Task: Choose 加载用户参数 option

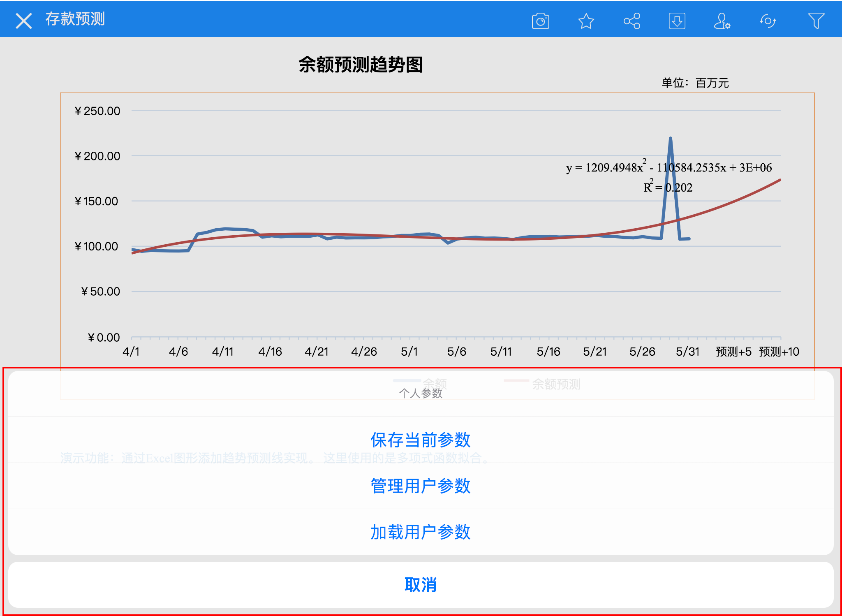Action: tap(421, 532)
